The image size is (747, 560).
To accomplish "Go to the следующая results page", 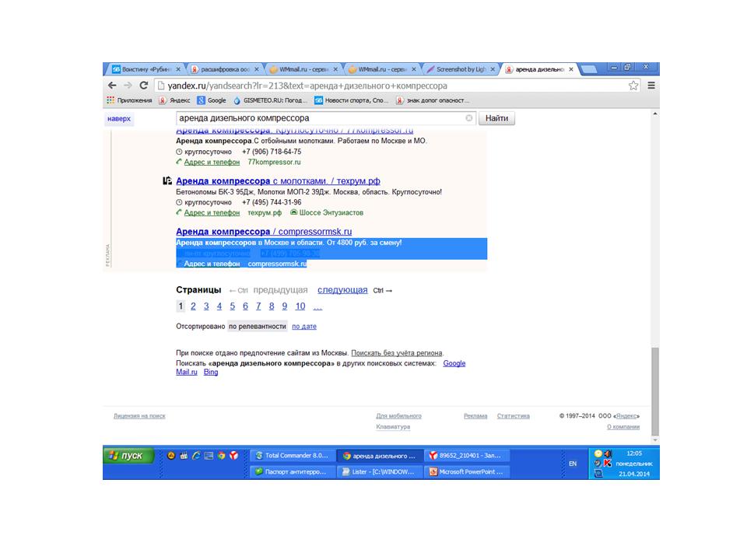I will [x=342, y=289].
